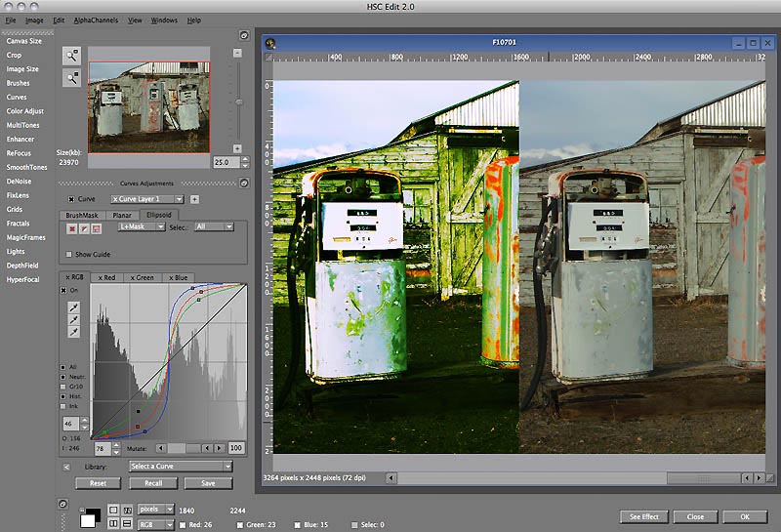Screen dimensions: 781x532
Task: Toggle the All display checkbox
Action: [x=63, y=367]
